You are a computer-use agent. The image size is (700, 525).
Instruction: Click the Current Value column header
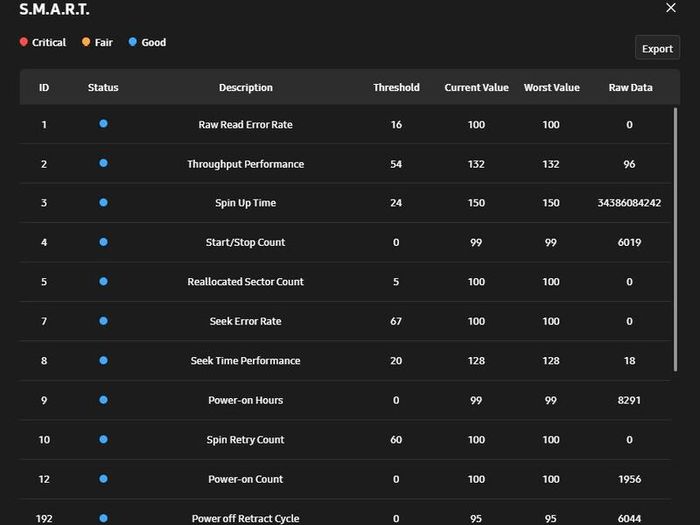(x=476, y=88)
